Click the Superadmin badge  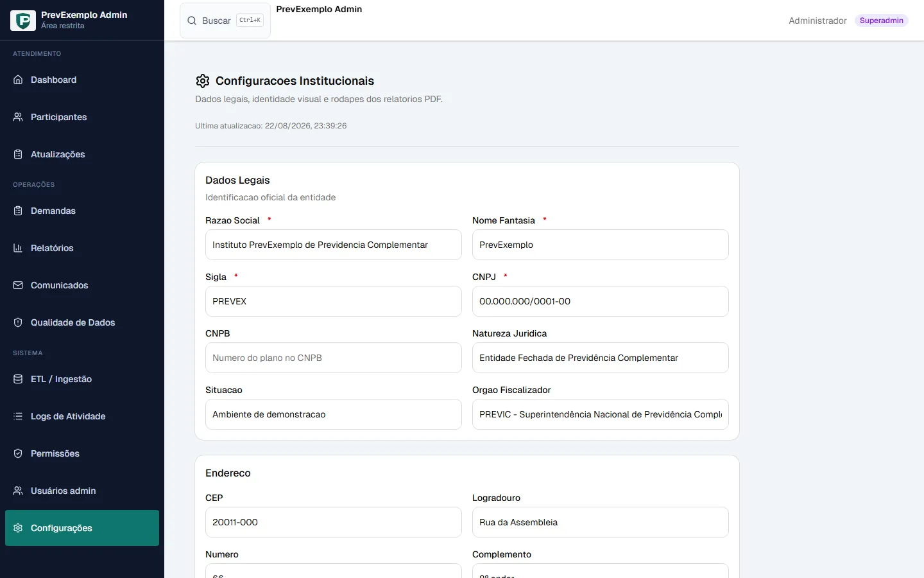pos(882,21)
